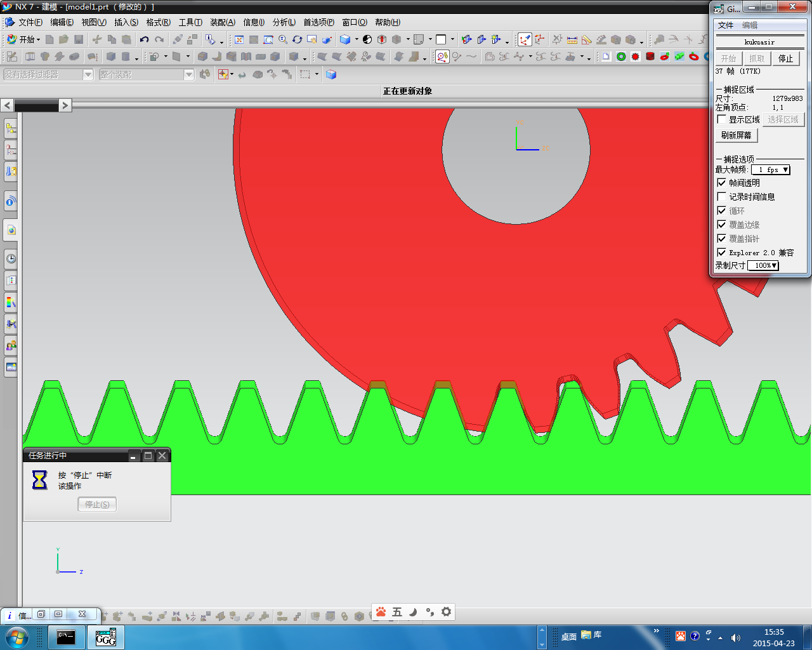Click the Fit view icon

tap(239, 39)
